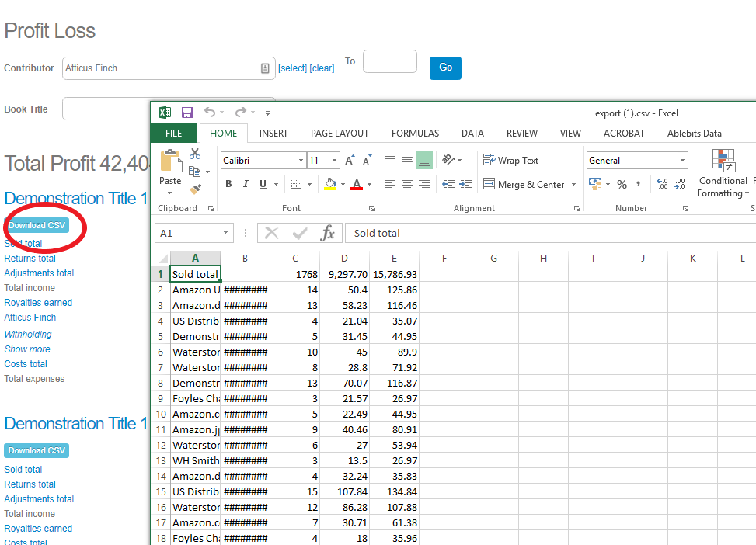The image size is (756, 545).
Task: Click the Insert Function fx icon
Action: pos(327,233)
